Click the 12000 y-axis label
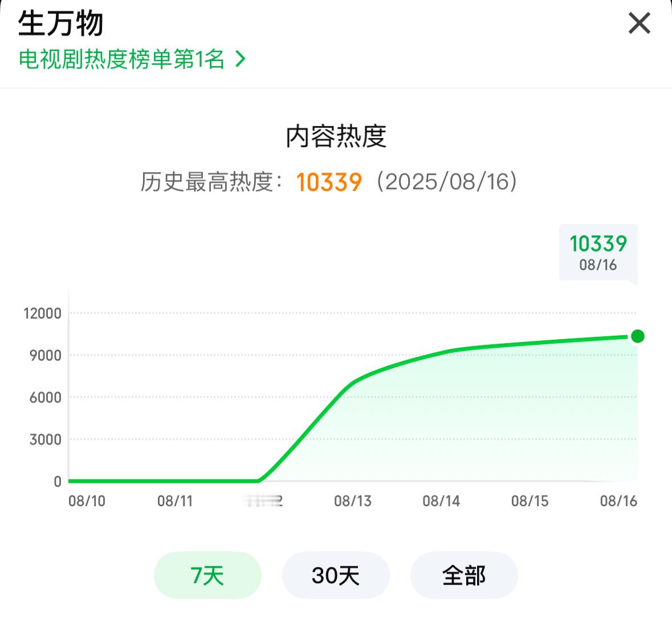 click(x=42, y=313)
